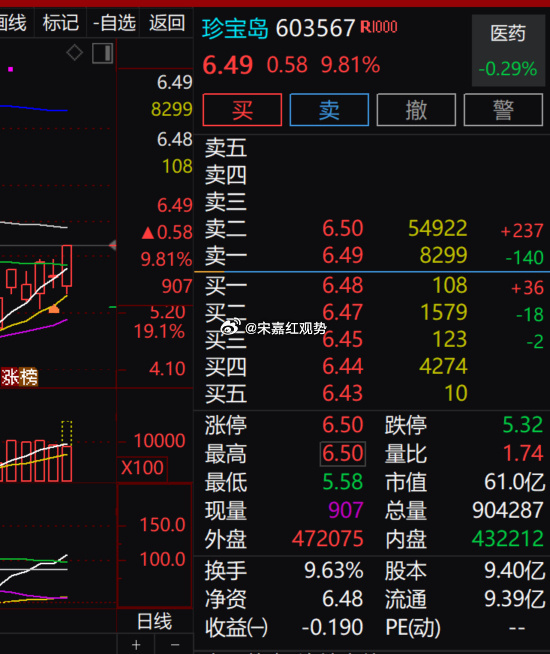Click the plus zoom-in button
Viewport: 550px width, 654px height.
[136, 645]
